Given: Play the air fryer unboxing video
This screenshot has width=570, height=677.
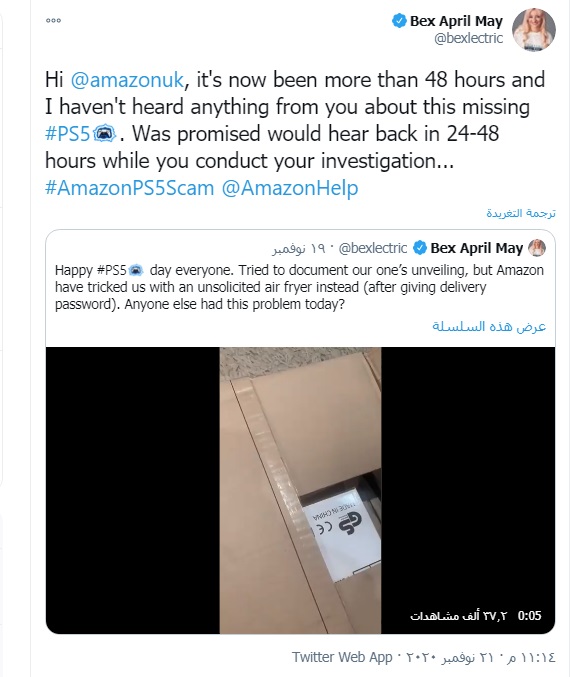Looking at the screenshot, I should click(x=300, y=490).
